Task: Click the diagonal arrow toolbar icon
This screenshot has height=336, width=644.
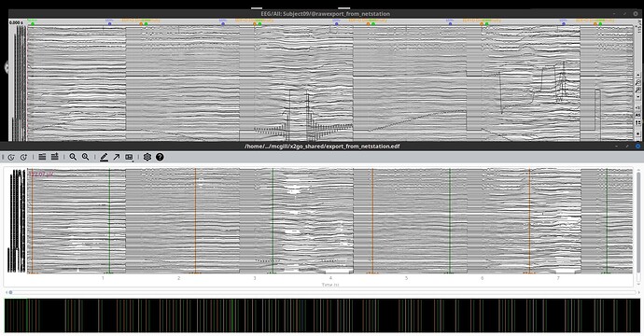Action: click(117, 157)
